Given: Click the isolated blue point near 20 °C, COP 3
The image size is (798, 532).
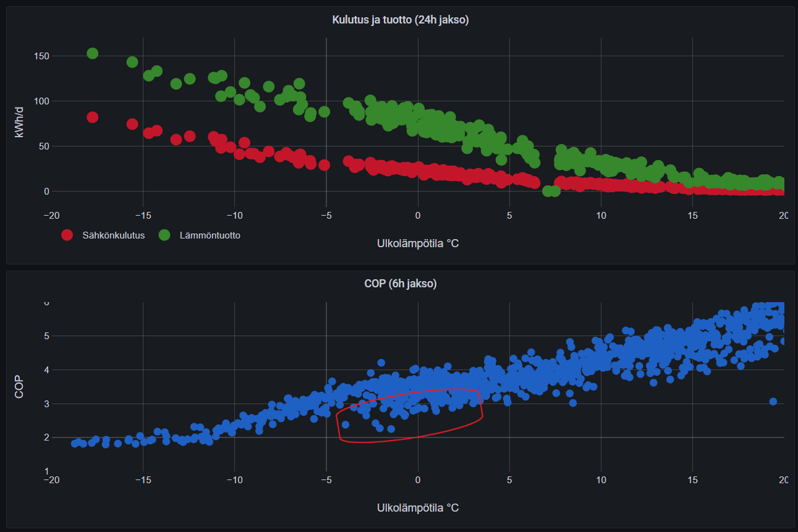Looking at the screenshot, I should coord(773,402).
